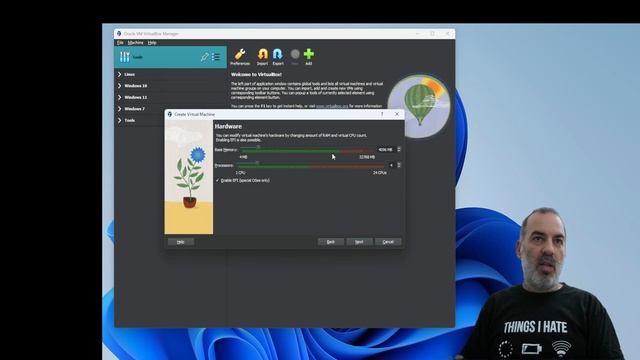
Task: Click the Processors slider track
Action: pyautogui.click(x=310, y=166)
